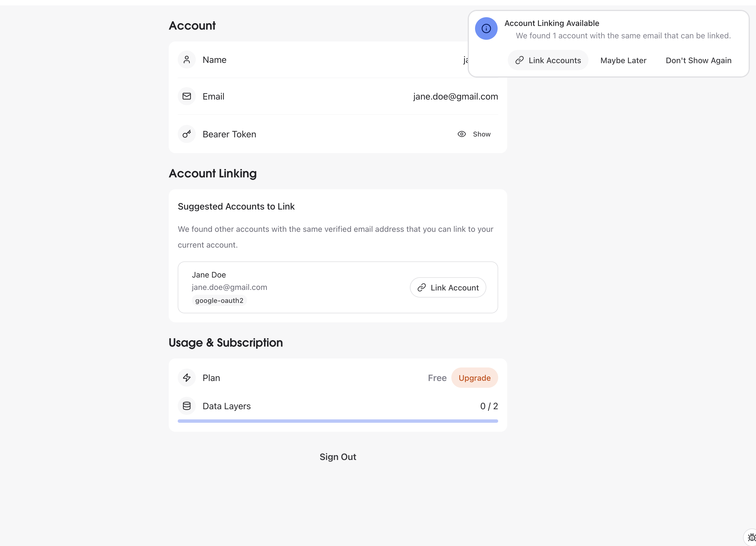Open the Account Linking section header
756x546 pixels.
click(213, 173)
